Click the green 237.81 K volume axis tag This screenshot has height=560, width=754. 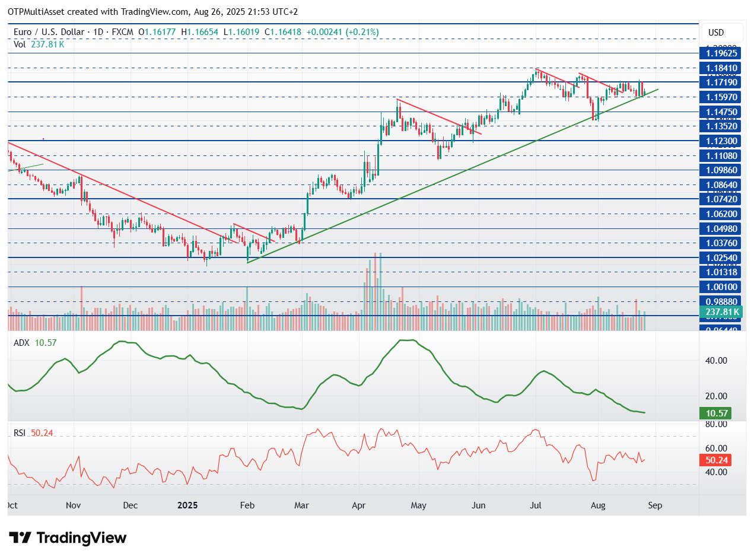click(721, 311)
